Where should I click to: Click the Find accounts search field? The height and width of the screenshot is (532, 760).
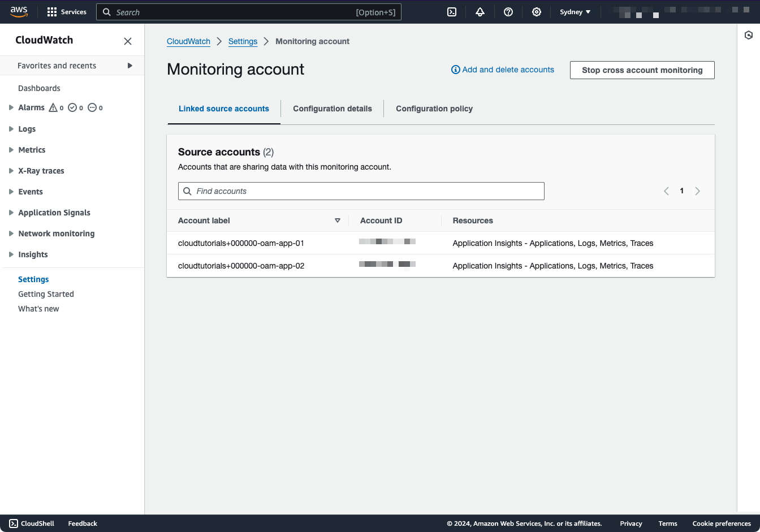click(361, 191)
